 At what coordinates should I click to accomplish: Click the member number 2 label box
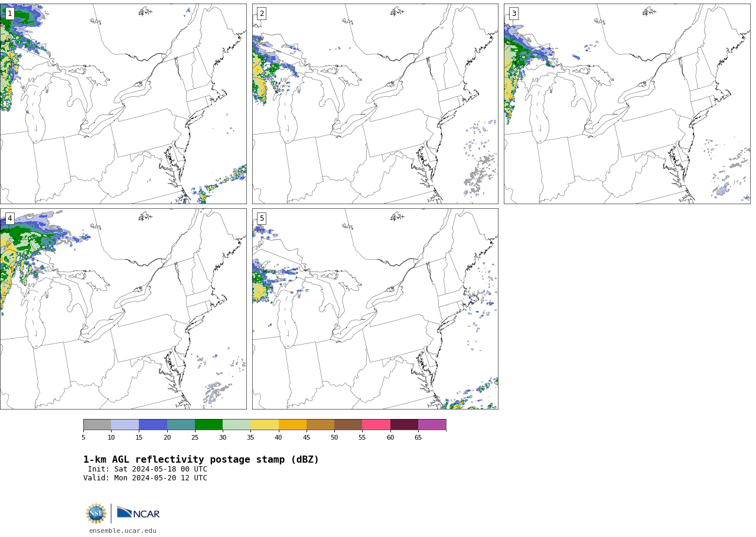point(262,14)
